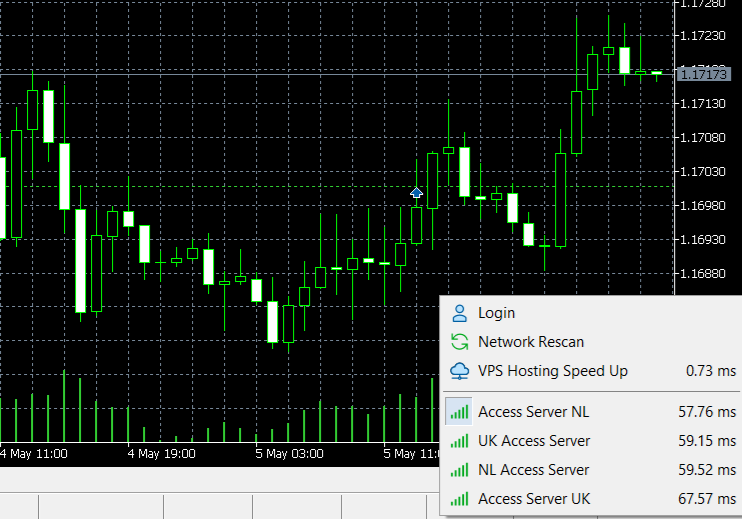The width and height of the screenshot is (742, 519).
Task: Click the 1.16930 price scale label
Action: click(x=702, y=239)
